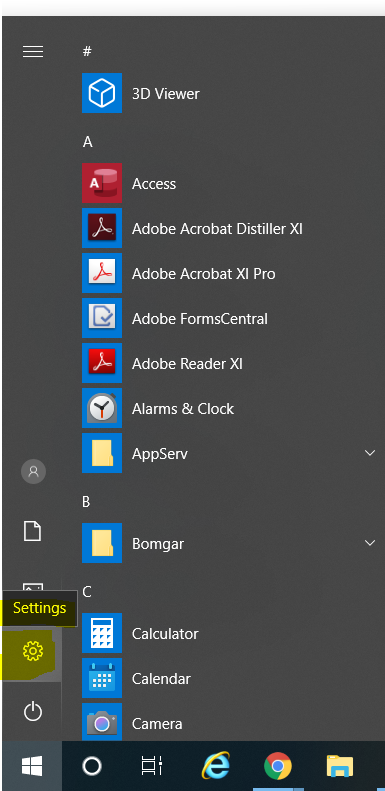
Task: Open the Documents sidebar icon
Action: 33,532
